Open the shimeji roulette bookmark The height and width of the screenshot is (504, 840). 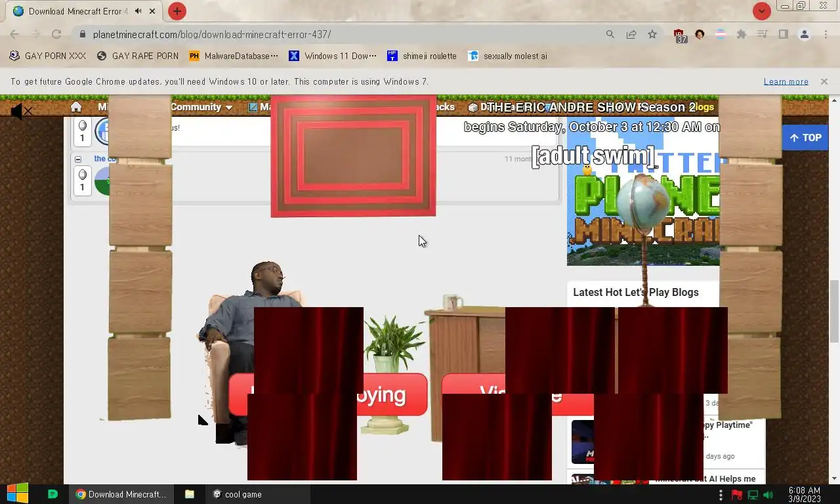(x=422, y=56)
